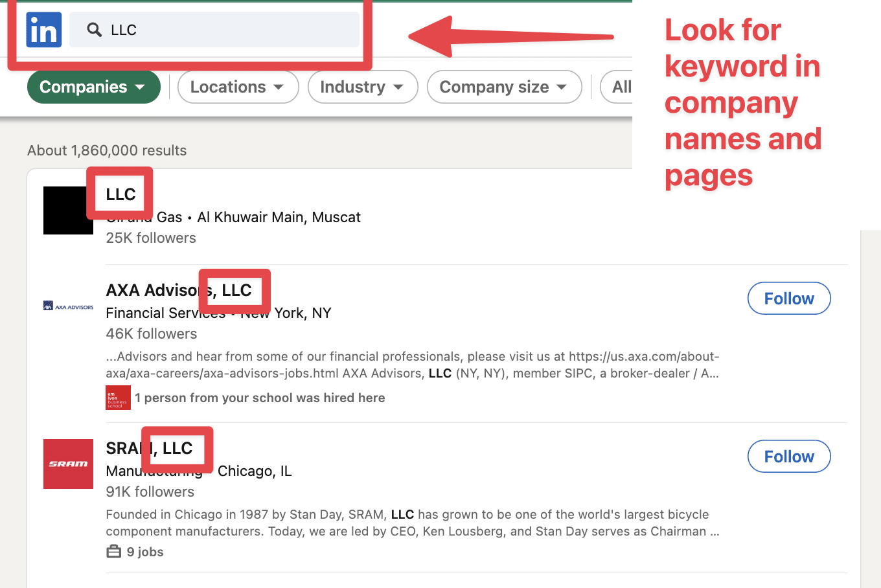
Task: Click the LinkedIn logo icon
Action: [x=43, y=29]
